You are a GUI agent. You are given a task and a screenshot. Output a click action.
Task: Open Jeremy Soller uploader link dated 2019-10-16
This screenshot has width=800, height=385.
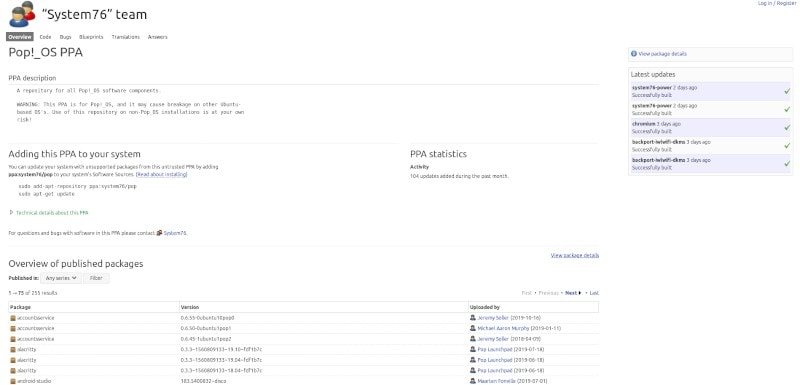coord(493,318)
